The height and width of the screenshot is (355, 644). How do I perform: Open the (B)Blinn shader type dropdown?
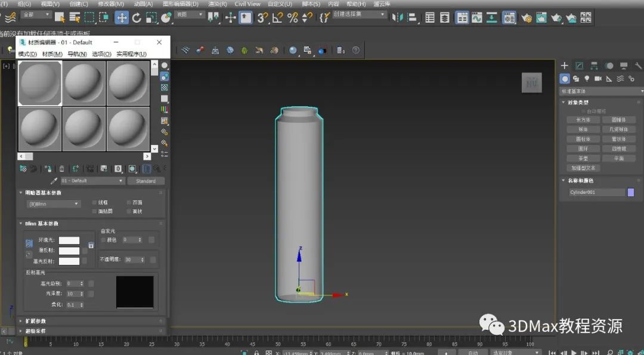[x=54, y=204]
